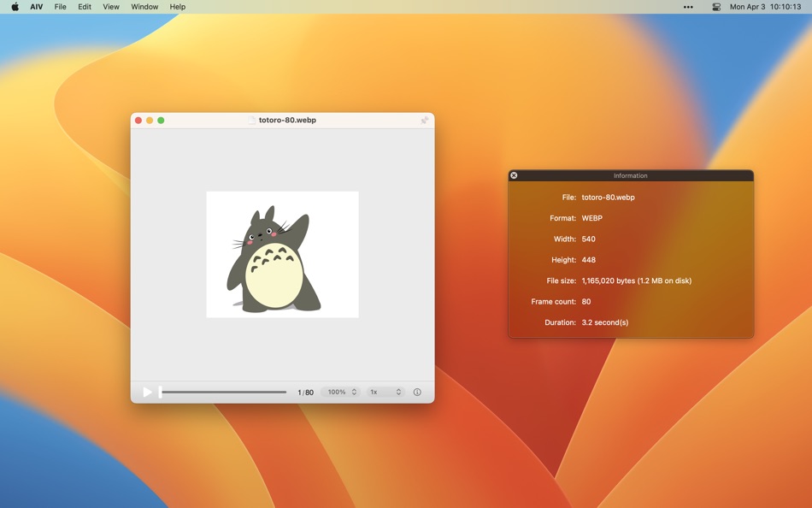Open Control Center from the menu bar
The height and width of the screenshot is (508, 812).
click(x=717, y=7)
